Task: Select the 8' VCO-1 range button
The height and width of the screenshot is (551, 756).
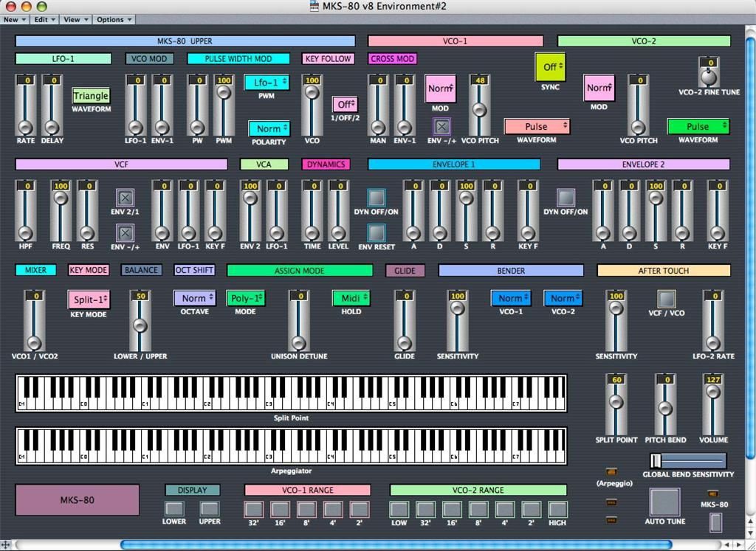Action: [x=306, y=509]
